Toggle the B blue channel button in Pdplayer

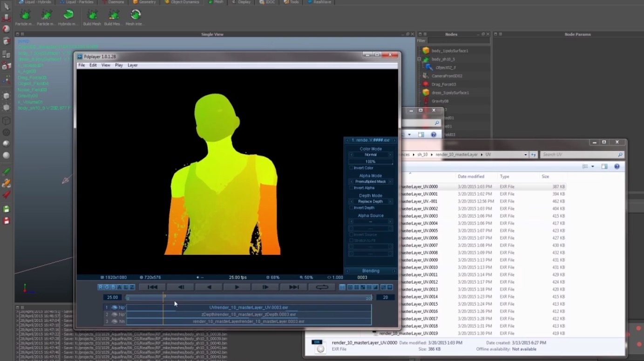coord(113,287)
